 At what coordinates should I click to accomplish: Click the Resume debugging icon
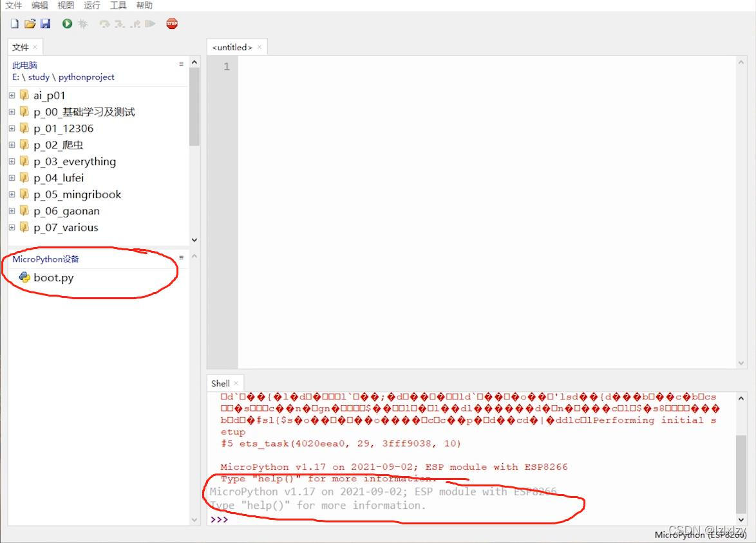coord(151,24)
